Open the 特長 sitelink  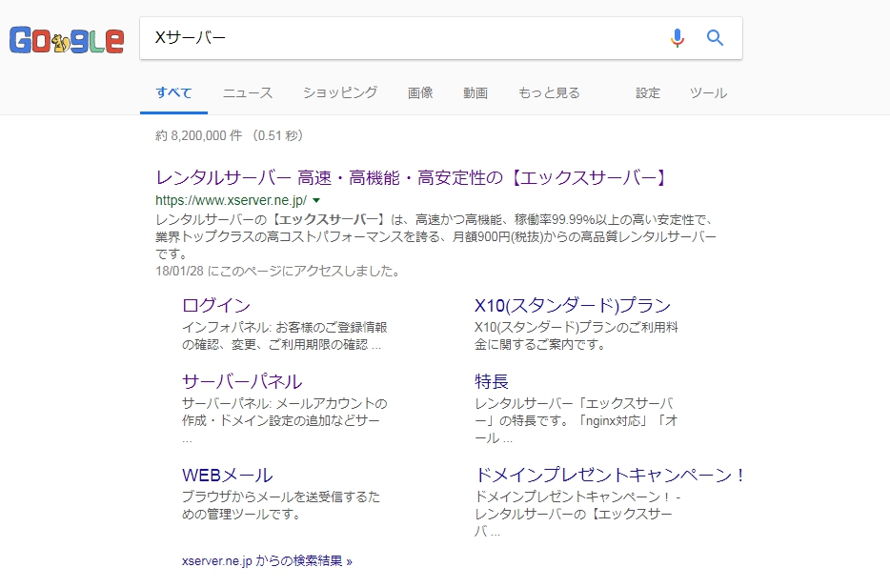click(492, 381)
